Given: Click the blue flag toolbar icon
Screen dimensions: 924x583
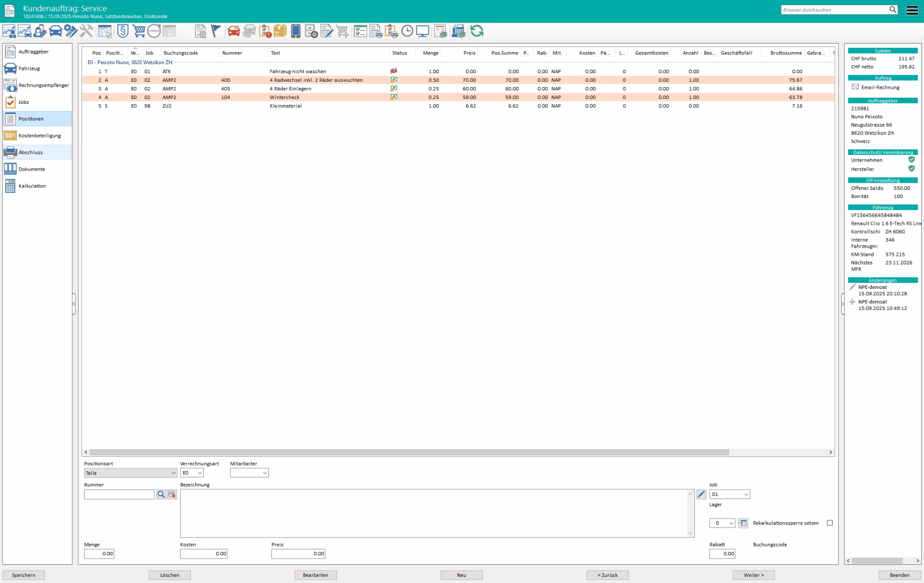Looking at the screenshot, I should 216,32.
